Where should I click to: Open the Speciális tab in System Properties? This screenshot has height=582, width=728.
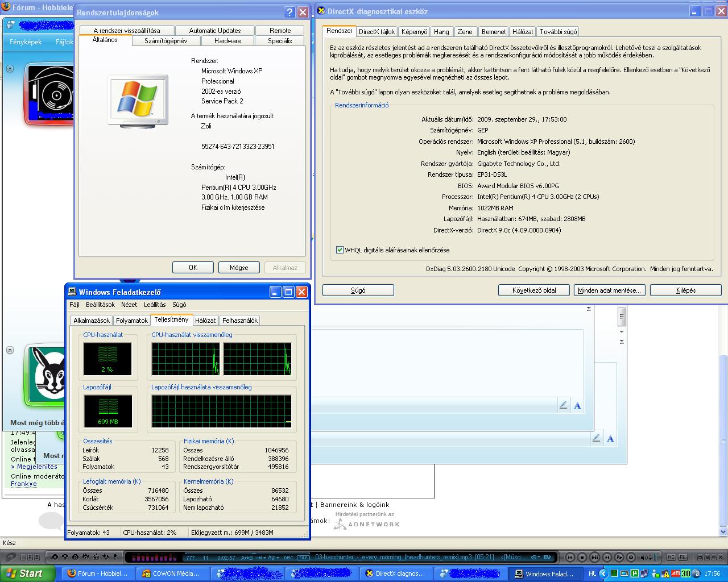(x=280, y=41)
